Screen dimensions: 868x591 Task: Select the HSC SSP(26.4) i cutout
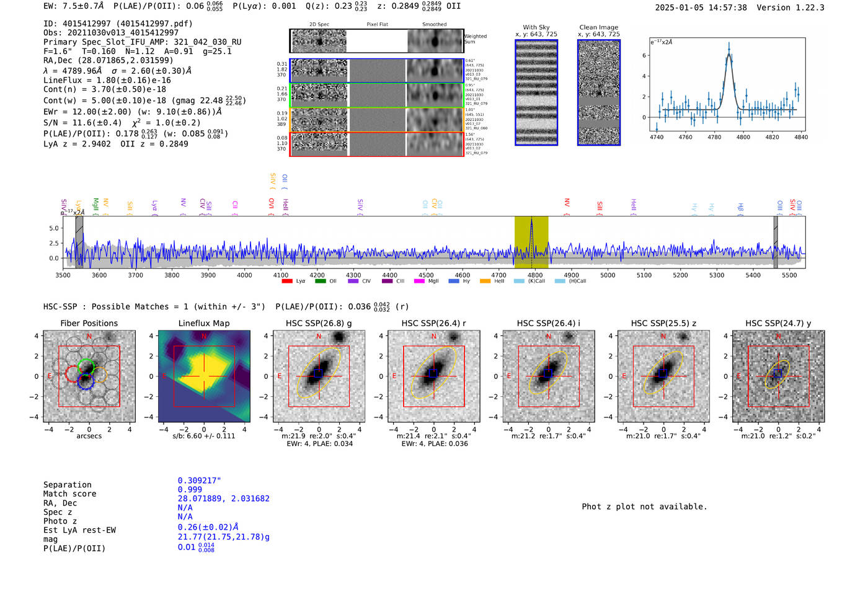[549, 376]
